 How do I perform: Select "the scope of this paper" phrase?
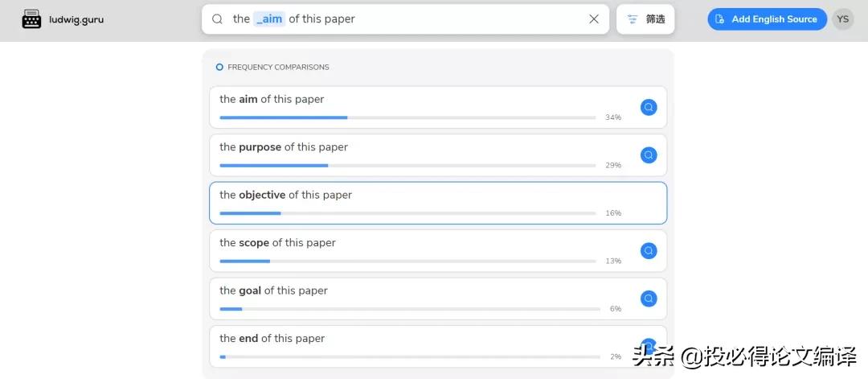(277, 243)
